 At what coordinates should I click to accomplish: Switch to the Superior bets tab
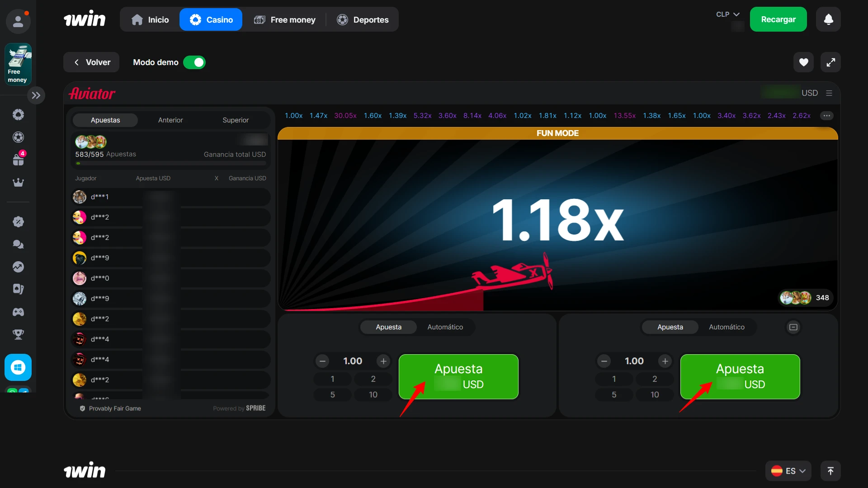coord(236,120)
